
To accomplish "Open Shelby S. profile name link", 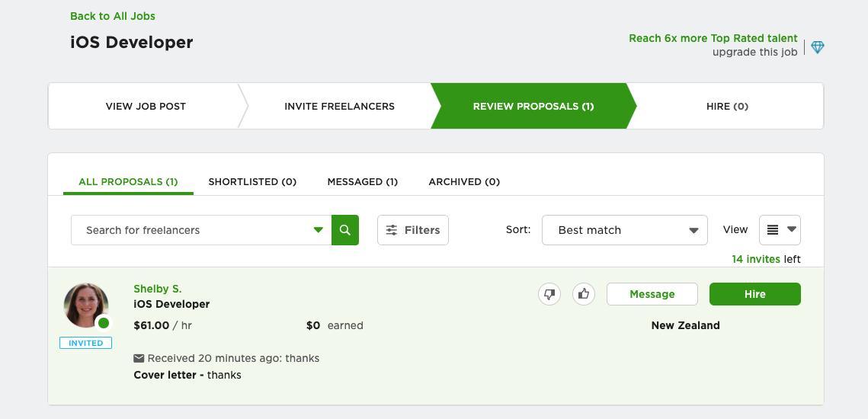I will 158,289.
